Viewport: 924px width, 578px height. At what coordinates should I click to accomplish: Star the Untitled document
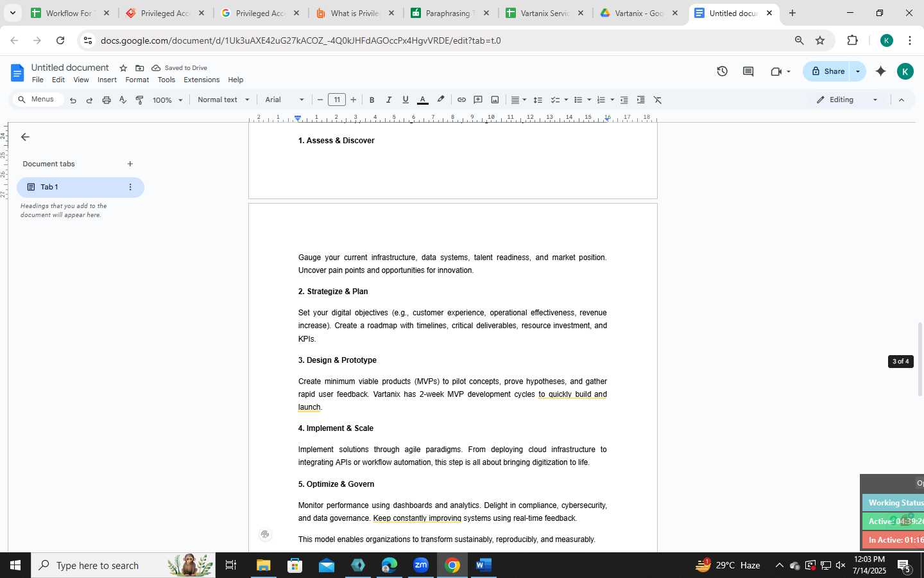pos(123,68)
